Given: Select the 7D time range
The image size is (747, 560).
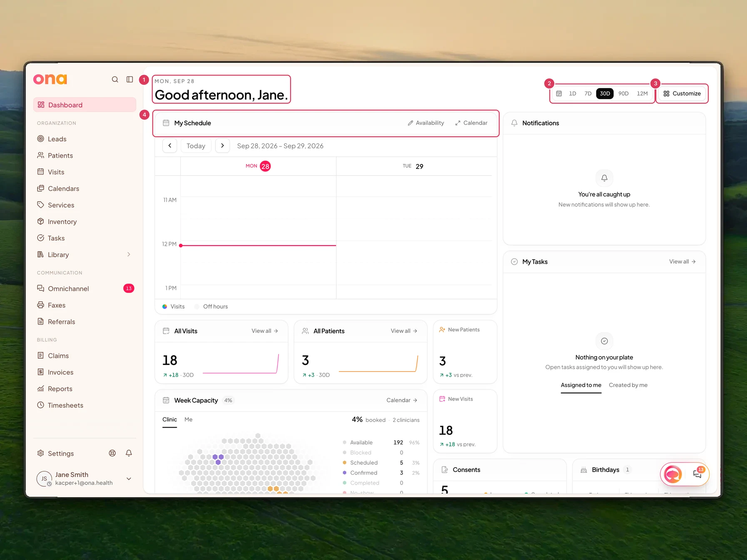Looking at the screenshot, I should (x=588, y=94).
